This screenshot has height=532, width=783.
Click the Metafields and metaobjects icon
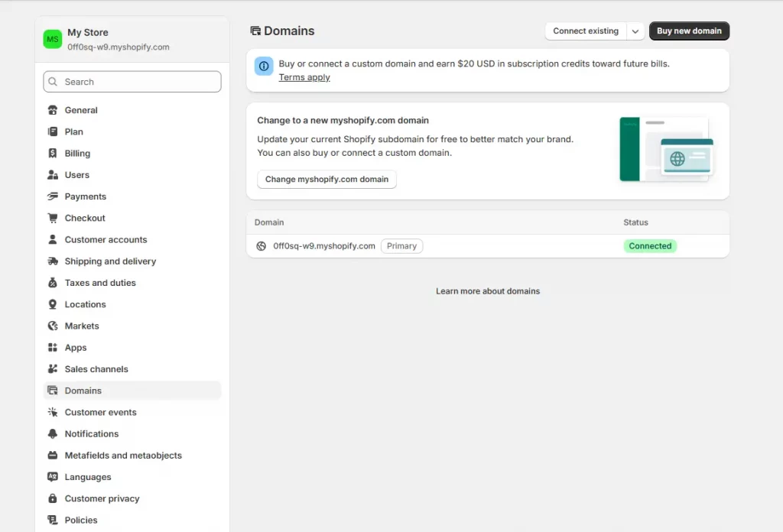[53, 456]
